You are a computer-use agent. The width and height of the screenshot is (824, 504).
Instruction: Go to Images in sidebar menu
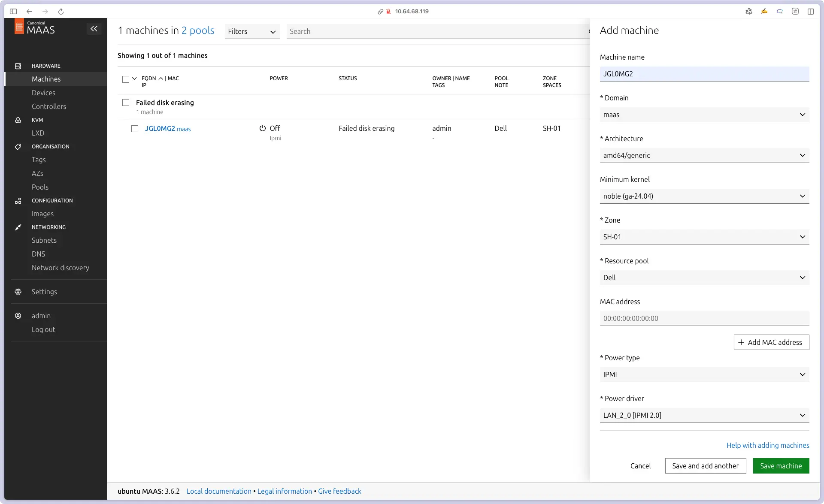[x=42, y=214]
